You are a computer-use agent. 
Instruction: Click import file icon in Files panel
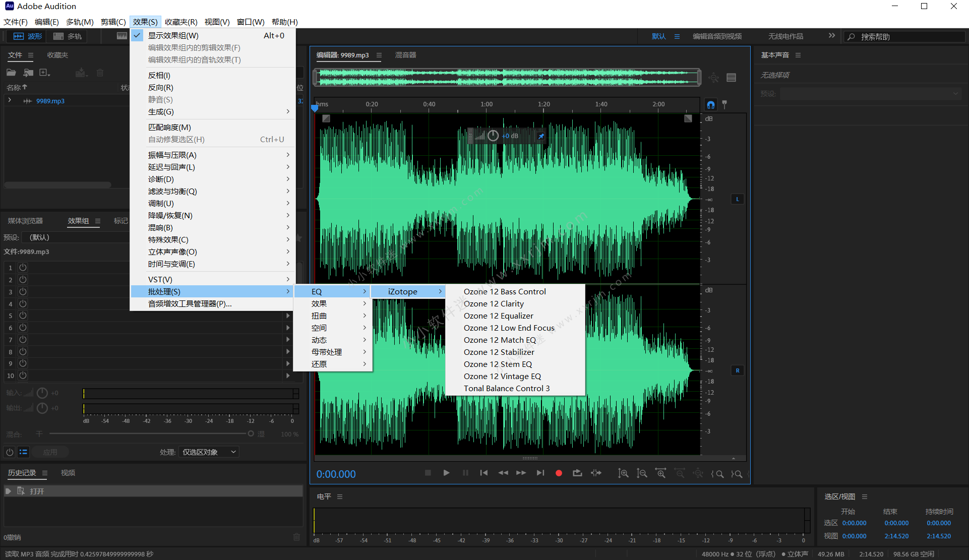point(28,73)
